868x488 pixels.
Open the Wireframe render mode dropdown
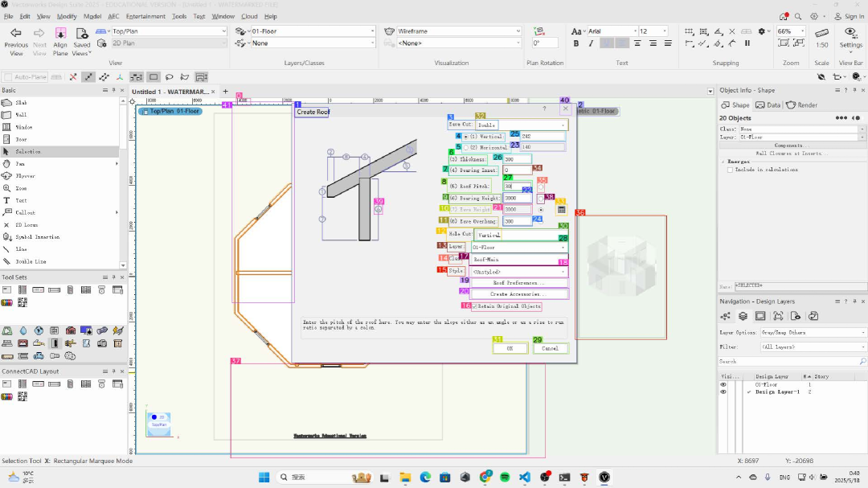459,31
